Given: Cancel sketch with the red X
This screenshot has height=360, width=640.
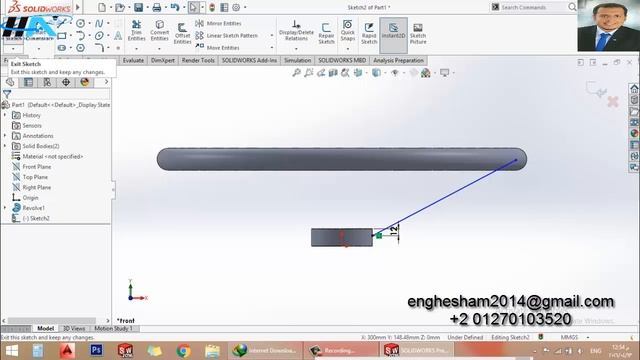Looking at the screenshot, I should 613,101.
